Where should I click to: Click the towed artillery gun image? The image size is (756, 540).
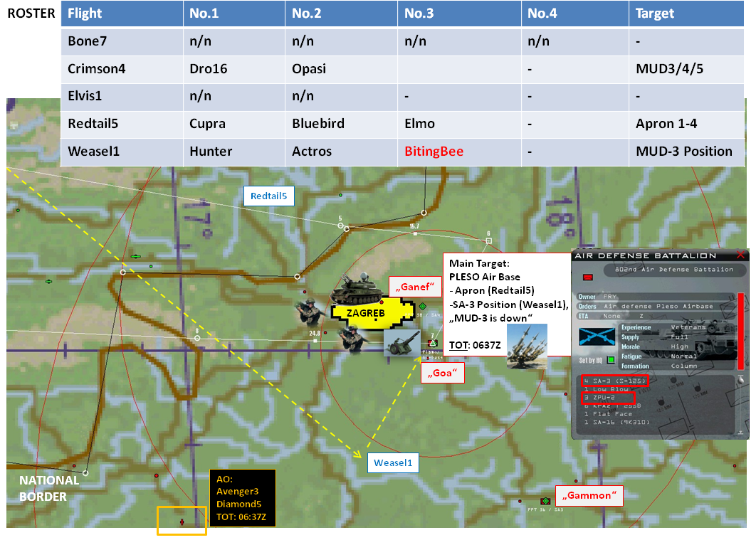[x=402, y=343]
